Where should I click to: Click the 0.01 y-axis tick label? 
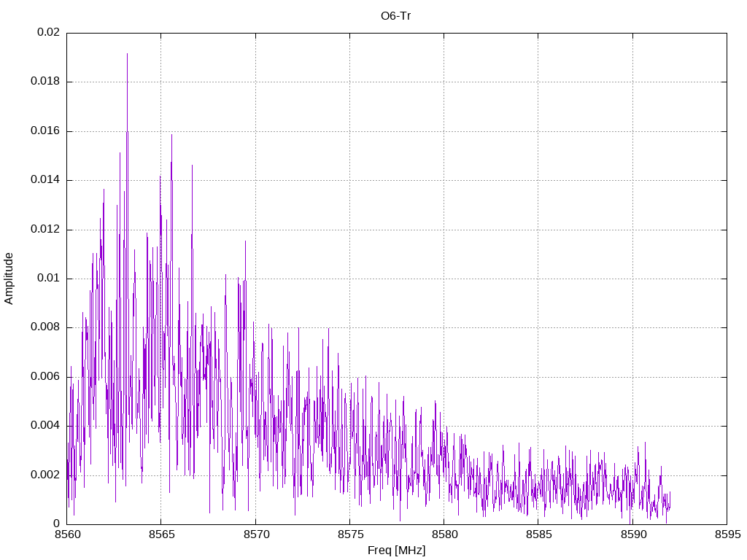[x=49, y=278]
